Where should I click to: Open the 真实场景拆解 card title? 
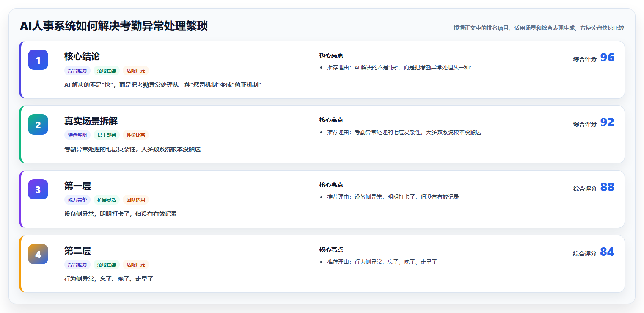coord(91,121)
